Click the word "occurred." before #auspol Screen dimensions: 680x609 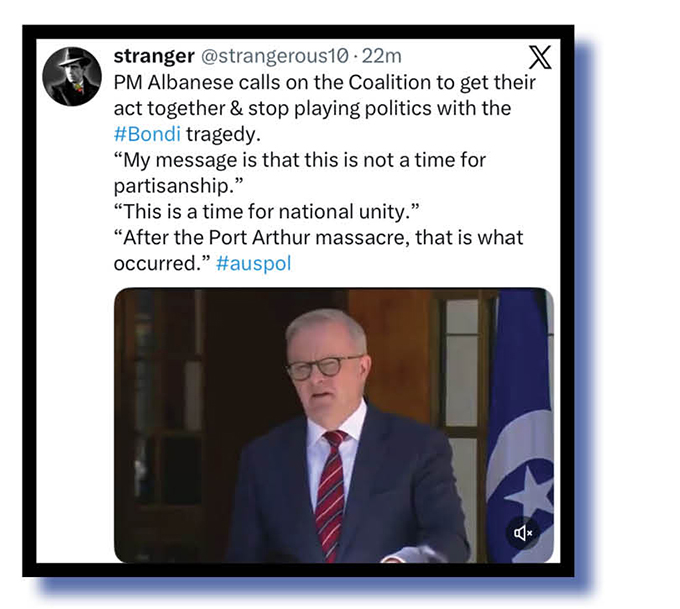click(x=162, y=263)
